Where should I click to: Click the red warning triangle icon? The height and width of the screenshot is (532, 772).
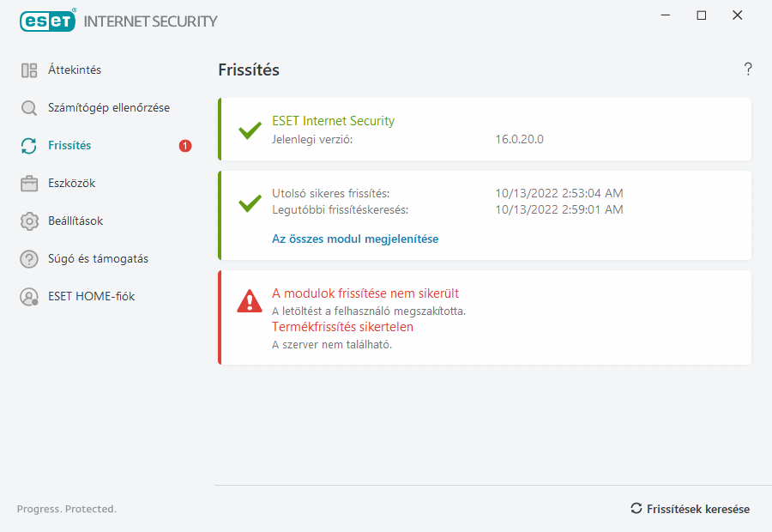coord(250,301)
